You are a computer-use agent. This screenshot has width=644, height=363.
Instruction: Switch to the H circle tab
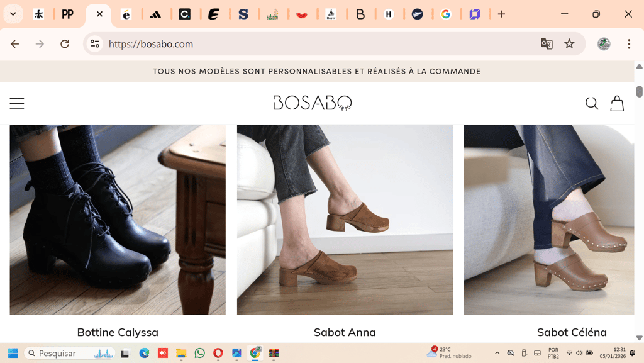(389, 14)
